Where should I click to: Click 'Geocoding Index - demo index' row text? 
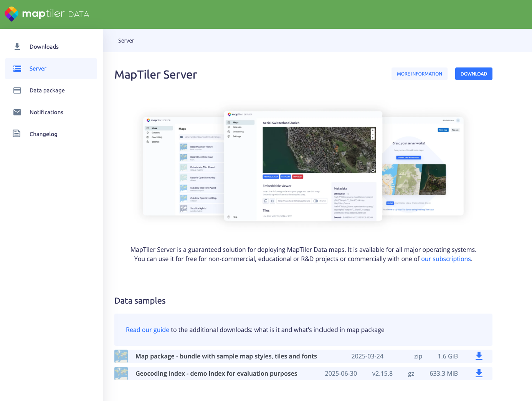pyautogui.click(x=216, y=373)
